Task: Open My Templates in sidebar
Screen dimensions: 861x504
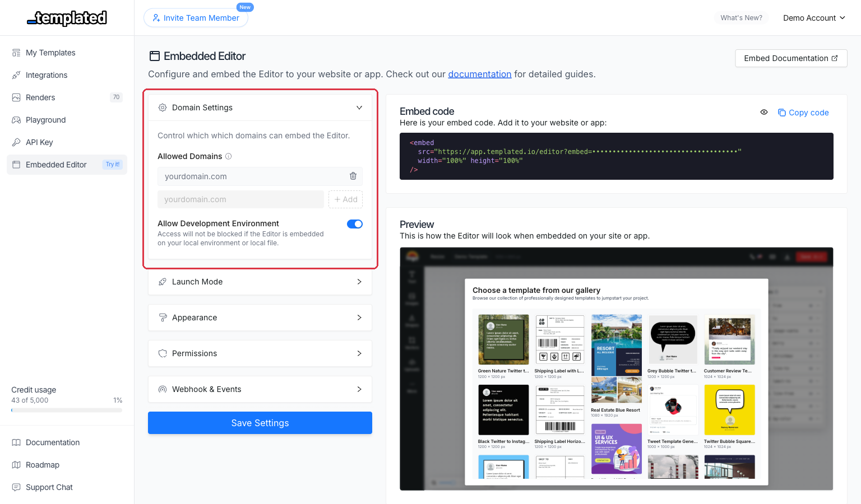Action: pos(50,53)
